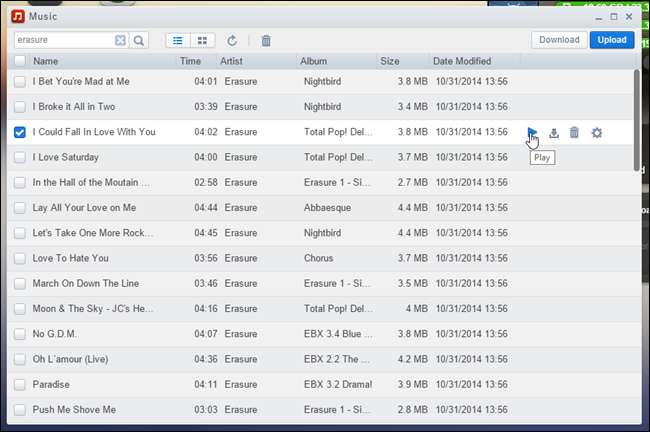Download the selected song via row icon

tap(554, 133)
